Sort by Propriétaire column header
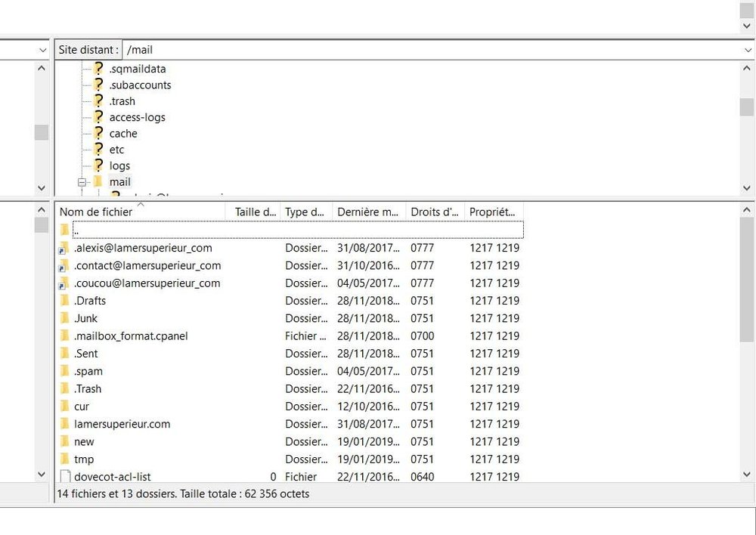Image resolution: width=756 pixels, height=535 pixels. (x=494, y=212)
